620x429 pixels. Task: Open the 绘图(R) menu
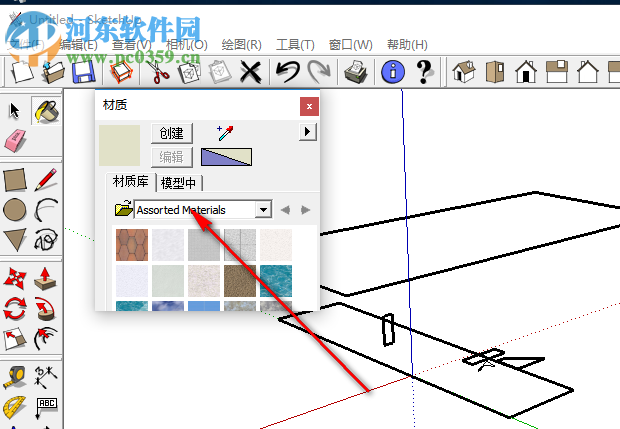pos(242,45)
